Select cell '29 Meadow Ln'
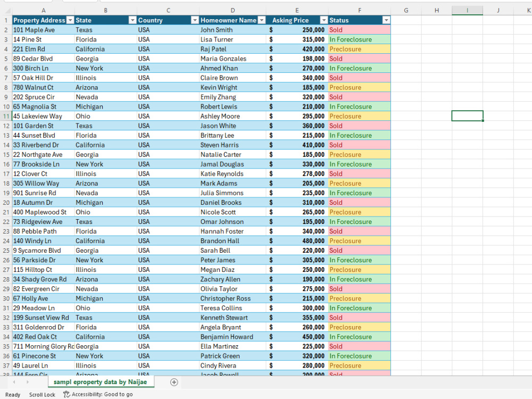 coord(44,308)
